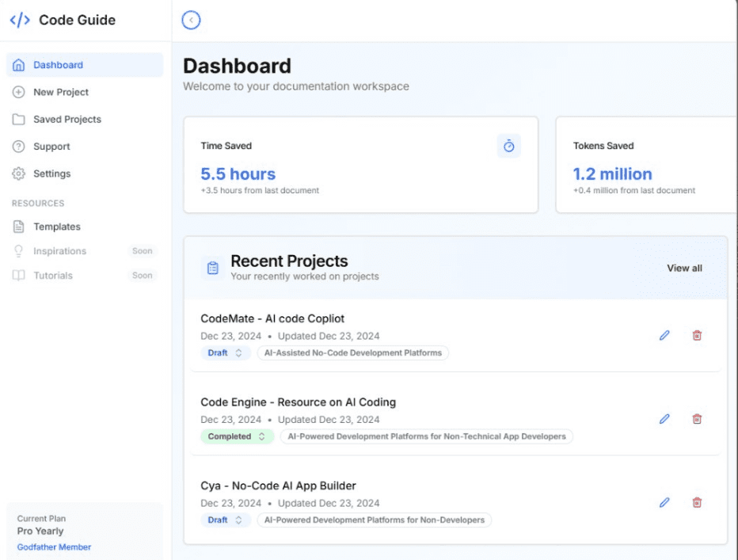Click the Dashboard home icon

18,65
